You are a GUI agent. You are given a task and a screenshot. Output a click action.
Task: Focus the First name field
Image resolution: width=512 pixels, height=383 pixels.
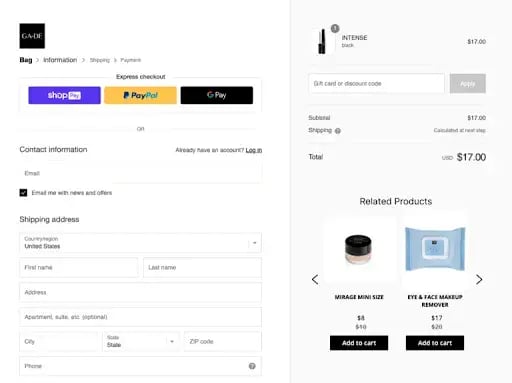[79, 267]
